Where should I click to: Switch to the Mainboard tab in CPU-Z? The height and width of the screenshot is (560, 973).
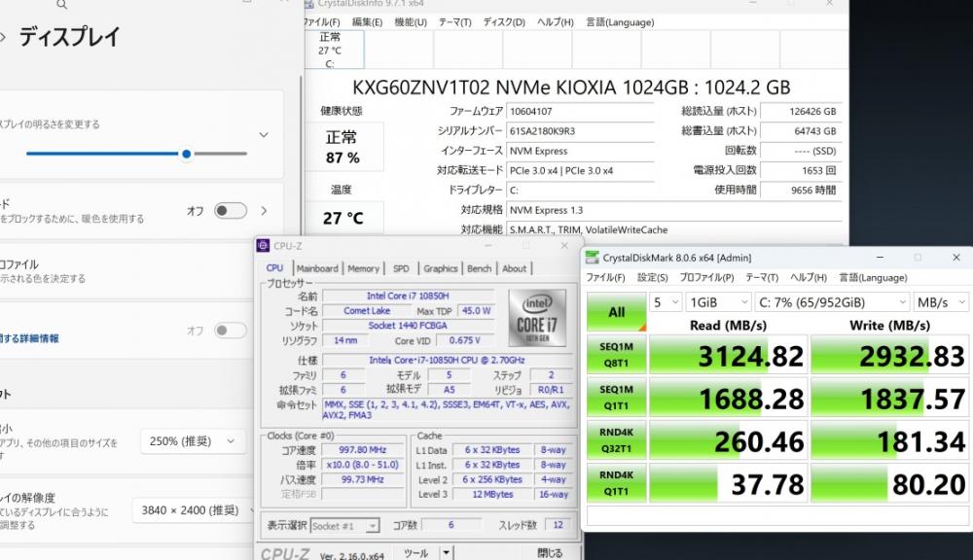tap(317, 268)
